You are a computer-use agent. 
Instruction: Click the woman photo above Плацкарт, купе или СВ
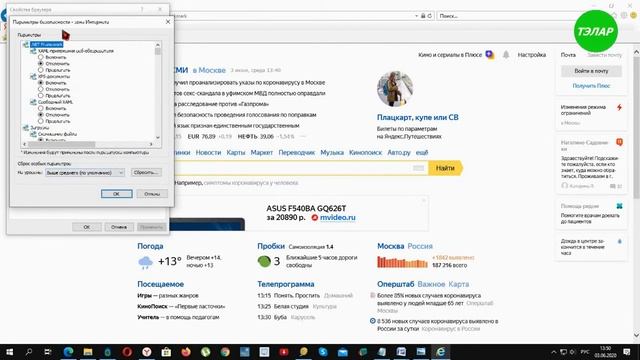tap(395, 89)
